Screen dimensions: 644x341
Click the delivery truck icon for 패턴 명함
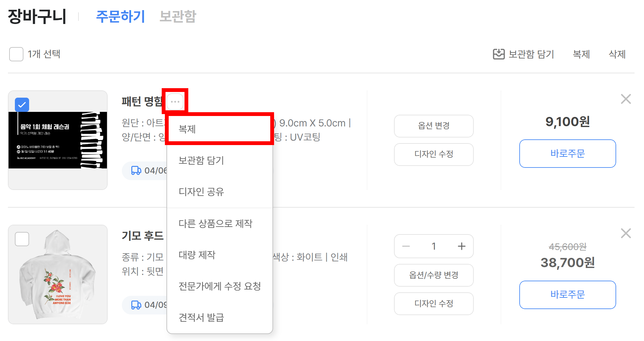[x=136, y=171]
